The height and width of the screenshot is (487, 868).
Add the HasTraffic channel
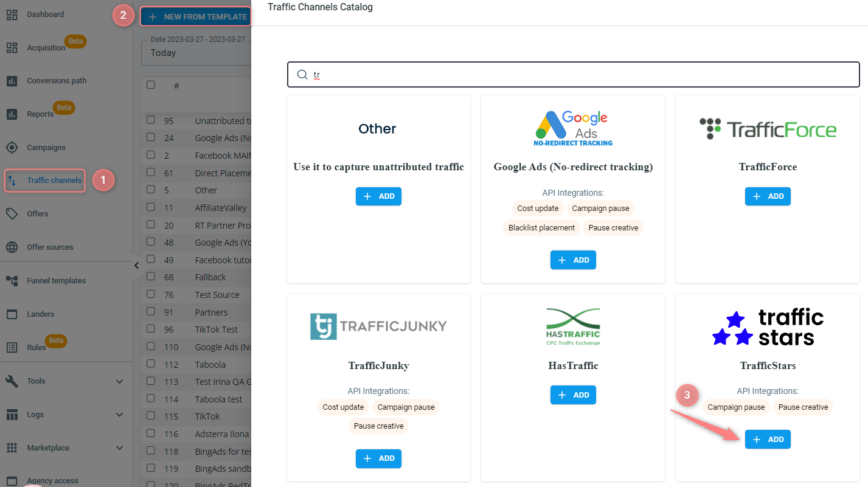click(x=573, y=395)
